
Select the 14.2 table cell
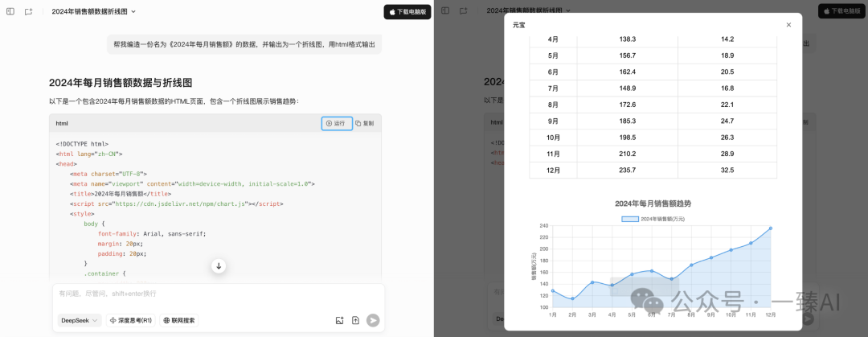click(727, 39)
